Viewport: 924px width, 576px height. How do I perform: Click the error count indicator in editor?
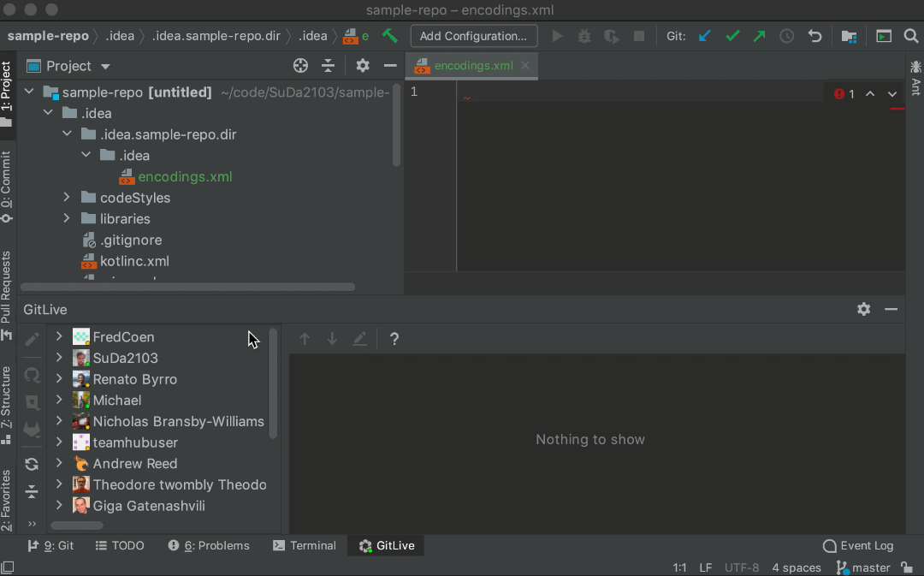pyautogui.click(x=844, y=94)
